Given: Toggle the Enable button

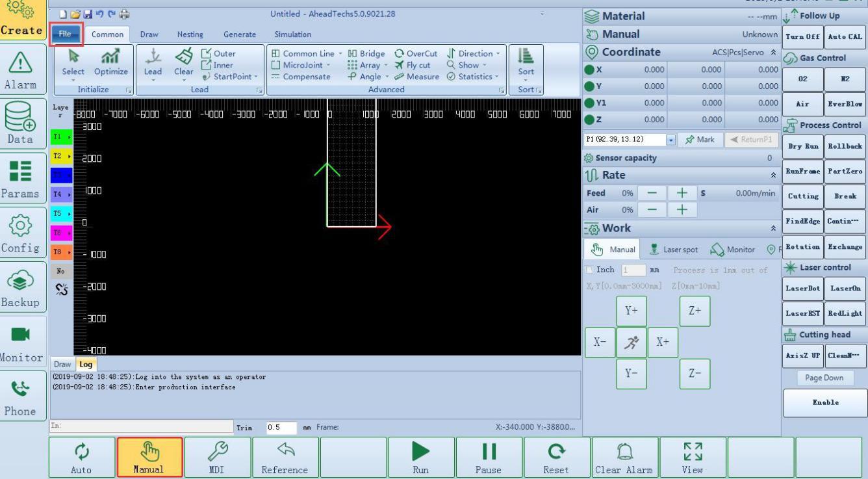Looking at the screenshot, I should (x=825, y=402).
